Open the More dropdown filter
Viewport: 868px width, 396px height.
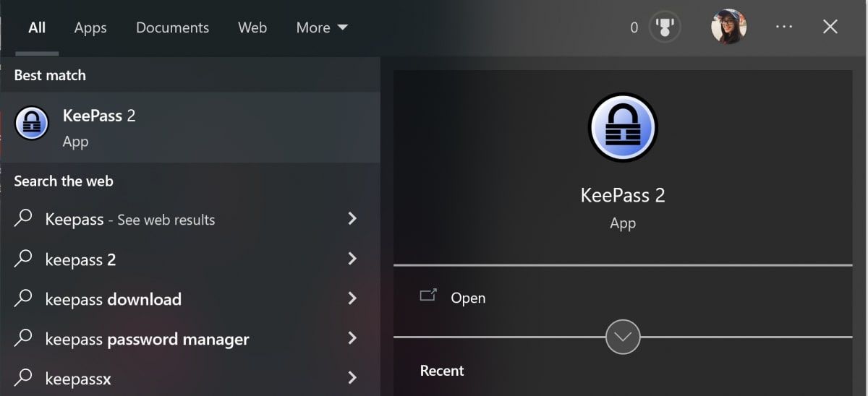click(x=322, y=27)
